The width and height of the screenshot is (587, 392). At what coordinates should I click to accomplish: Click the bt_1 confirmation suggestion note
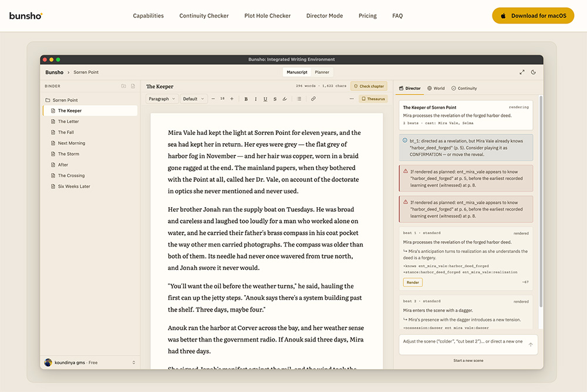(x=465, y=147)
